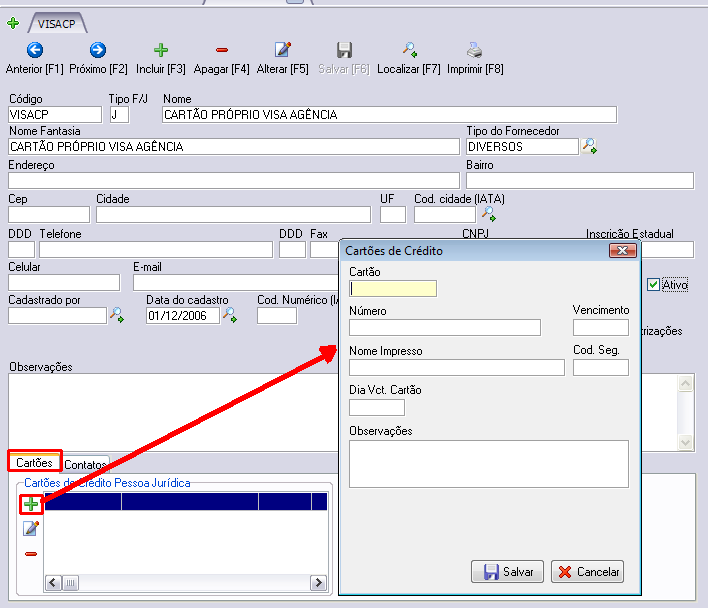
Task: Click the DDD field beside Telefone
Action: pos(22,250)
